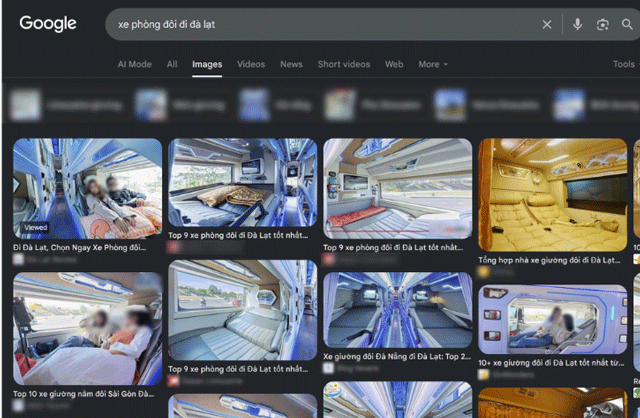Switch to the Web tab
The image size is (640, 418).
coord(394,64)
